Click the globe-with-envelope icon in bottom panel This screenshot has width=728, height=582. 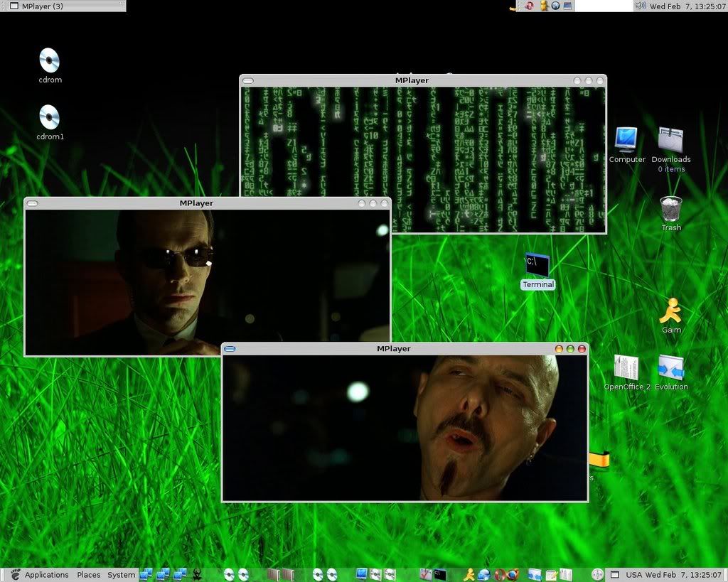coord(483,575)
